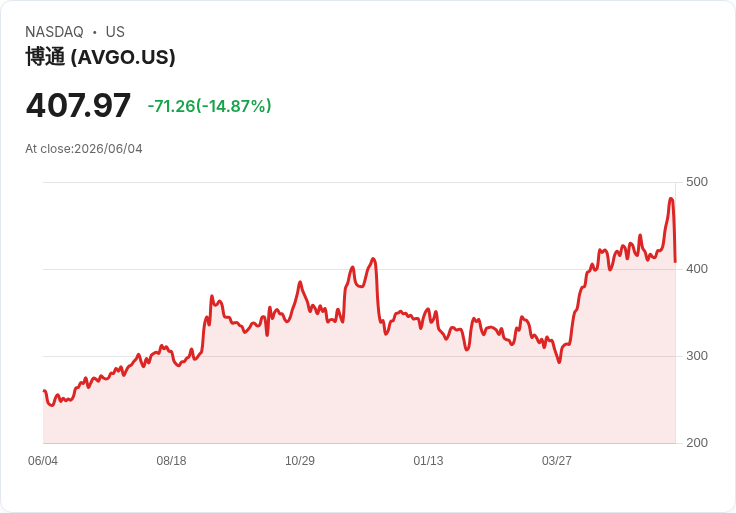Click the chart line start at 06/04
Viewport: 736px width, 513px height.
44,391
